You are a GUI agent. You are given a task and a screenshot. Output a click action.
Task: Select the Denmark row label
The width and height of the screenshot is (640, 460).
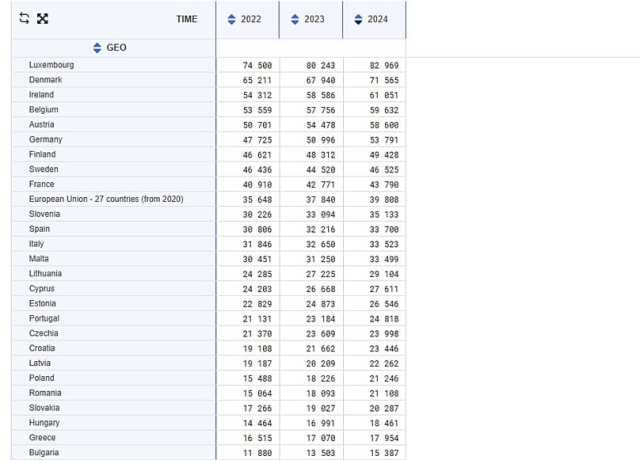point(46,80)
